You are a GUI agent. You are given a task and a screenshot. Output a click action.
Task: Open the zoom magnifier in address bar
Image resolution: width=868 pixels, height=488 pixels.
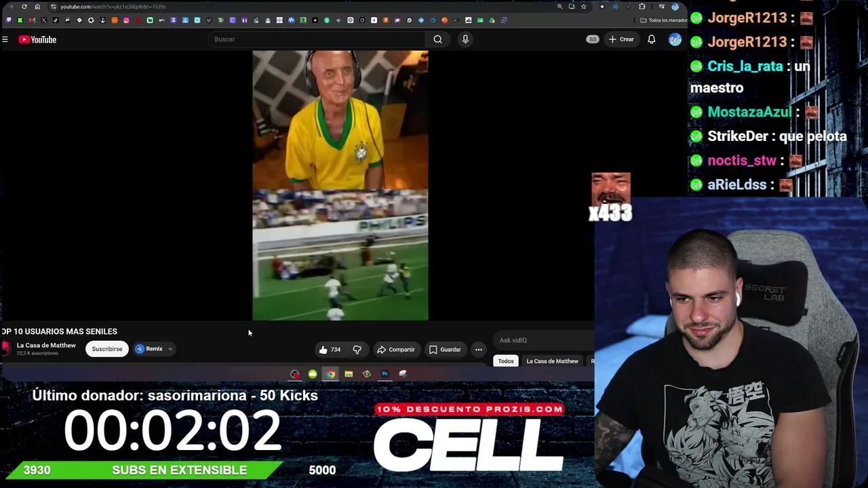pos(559,7)
